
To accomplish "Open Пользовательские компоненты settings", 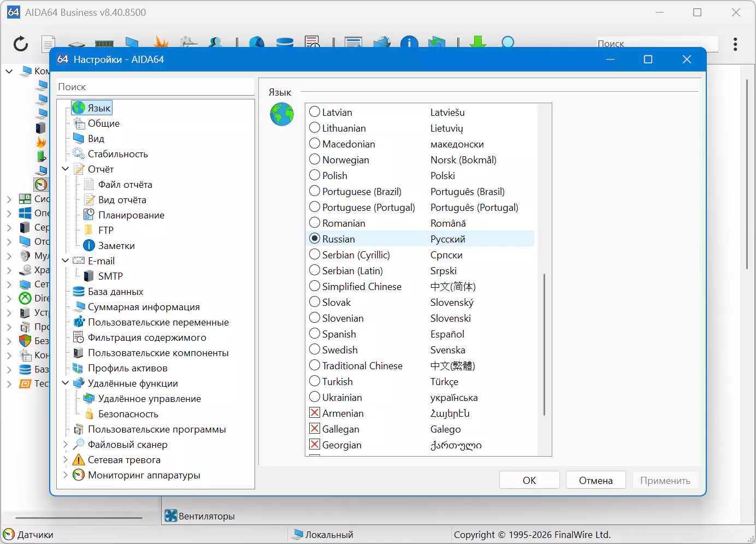I will [x=151, y=353].
